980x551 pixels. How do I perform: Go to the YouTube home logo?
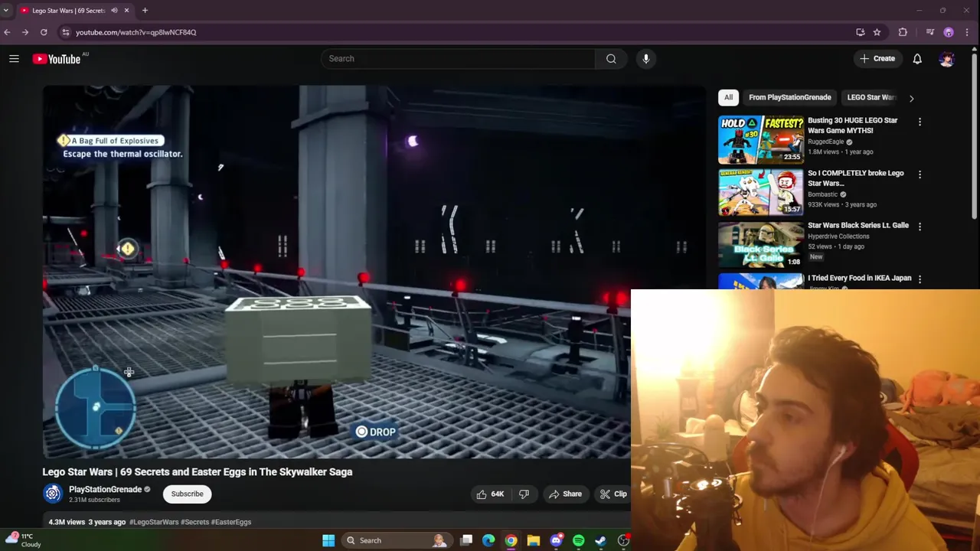coord(57,59)
